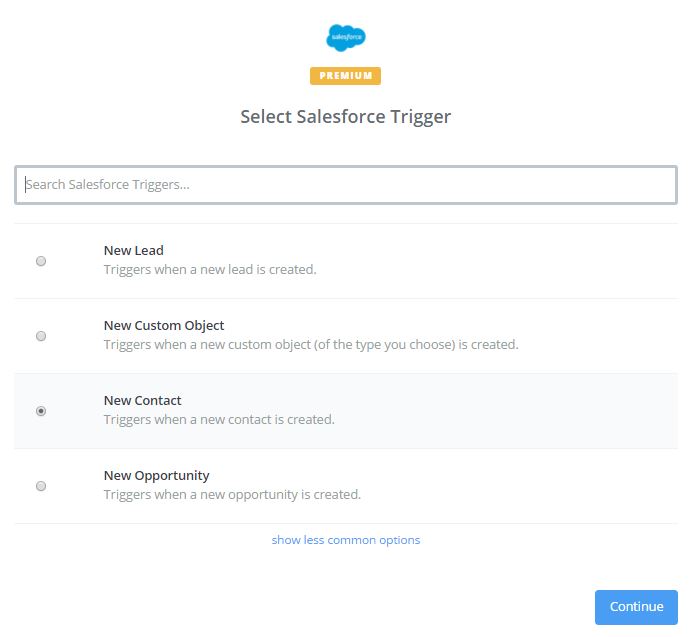694x637 pixels.
Task: Choose the New Custom Object radio button
Action: click(x=41, y=336)
